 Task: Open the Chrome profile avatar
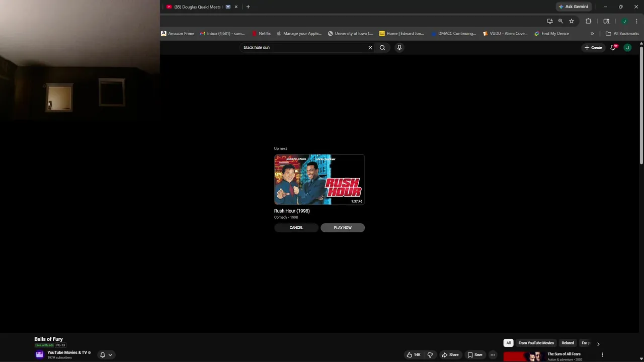tap(624, 21)
